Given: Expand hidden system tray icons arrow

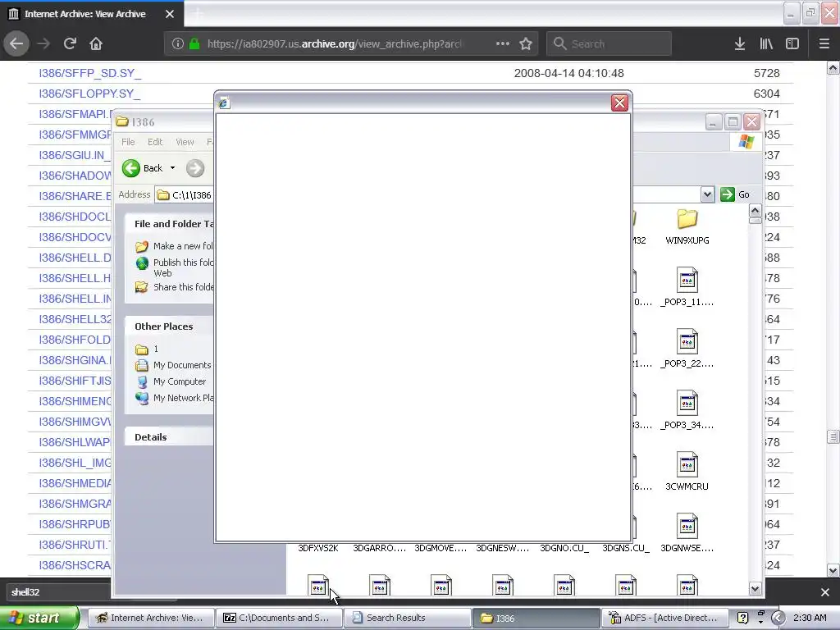Looking at the screenshot, I should tap(778, 618).
